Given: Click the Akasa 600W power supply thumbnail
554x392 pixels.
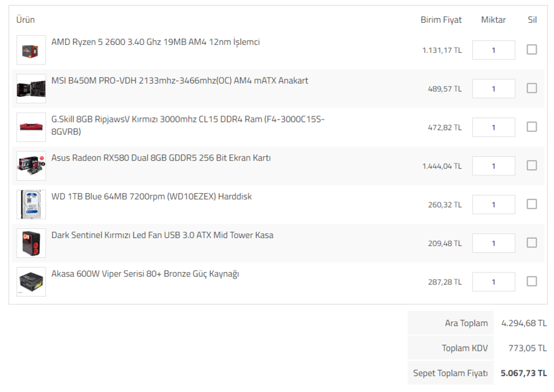Looking at the screenshot, I should pyautogui.click(x=31, y=282).
